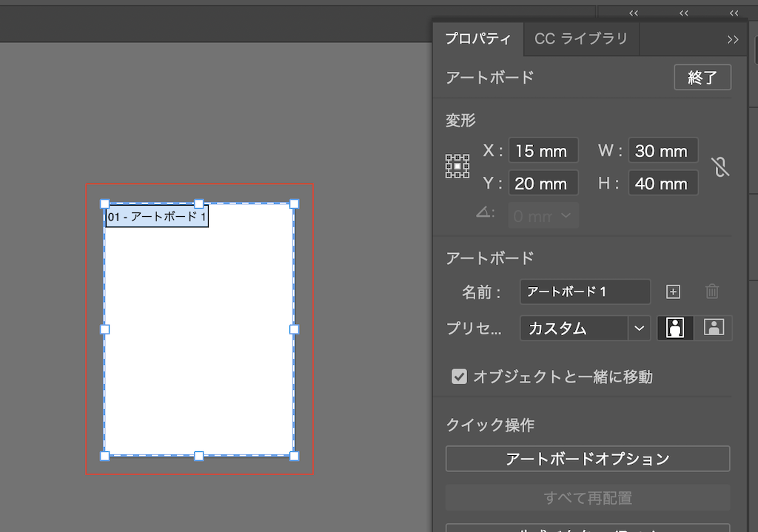The image size is (758, 532).
Task: Click the top-center artboard resize handle
Action: pos(198,204)
